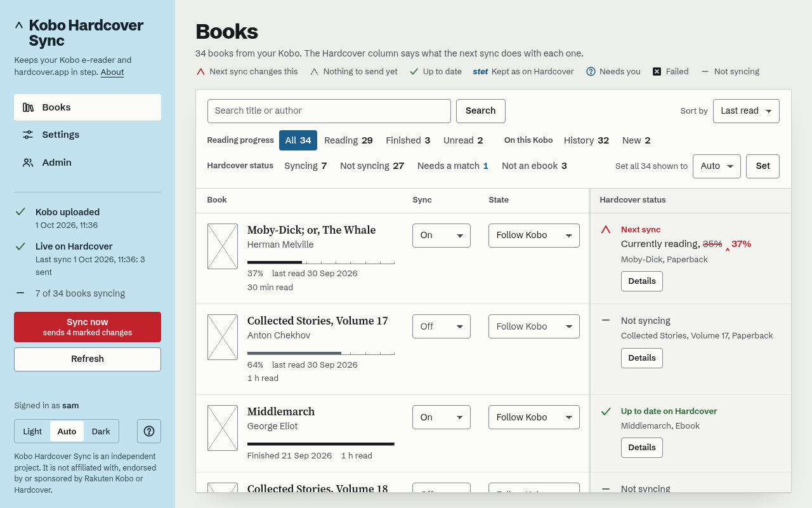Click the Collected Stories Volume 17 64% progress bar
The height and width of the screenshot is (508, 812).
(x=321, y=353)
